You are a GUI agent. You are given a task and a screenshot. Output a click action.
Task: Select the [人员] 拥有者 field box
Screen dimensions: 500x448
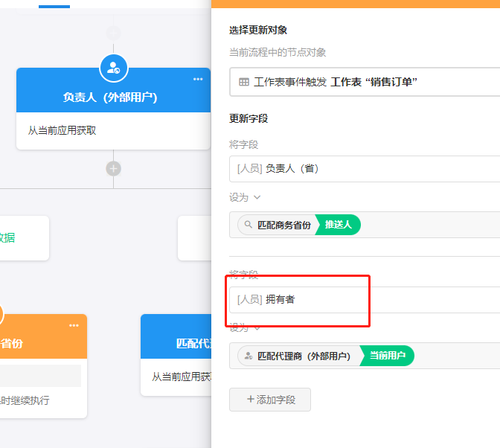point(365,299)
